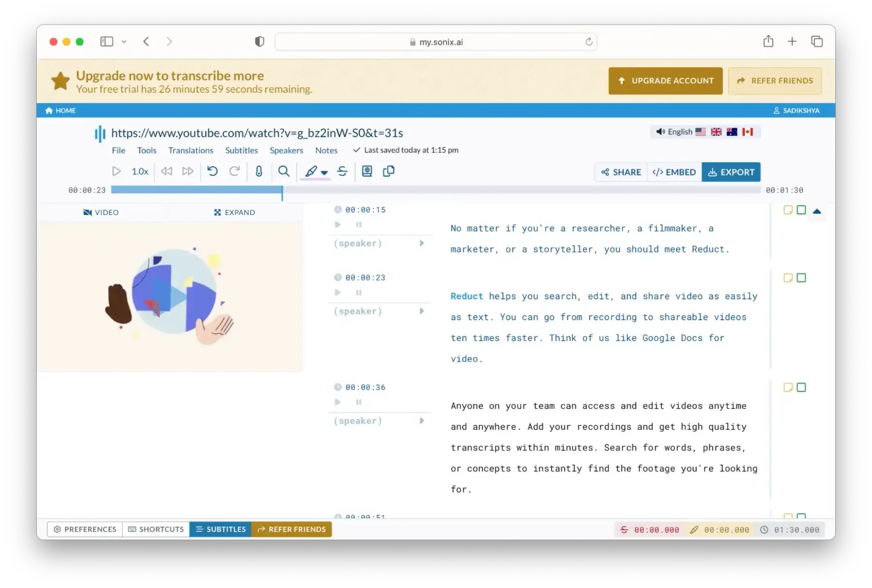Expand speaker dropdown for 00:00:23 paragraph
872x588 pixels.
click(421, 311)
